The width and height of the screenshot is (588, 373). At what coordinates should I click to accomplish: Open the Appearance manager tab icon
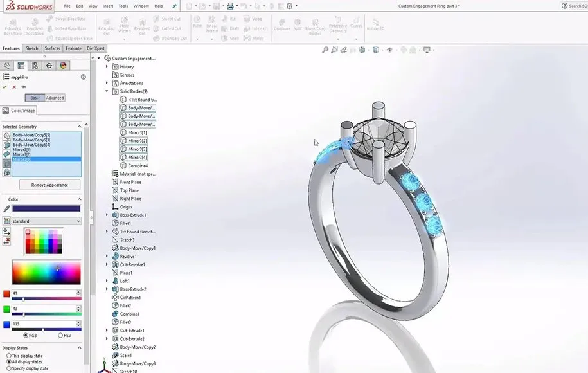coord(63,66)
